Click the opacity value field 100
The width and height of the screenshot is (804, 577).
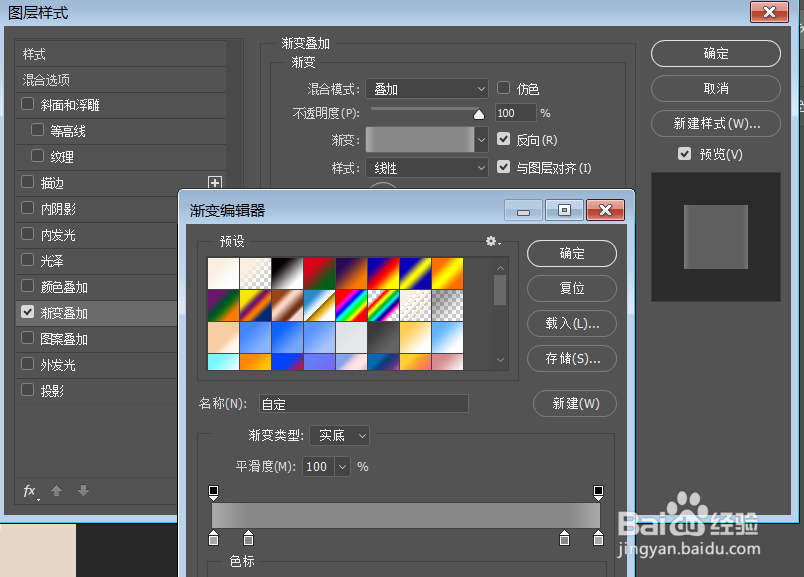click(x=515, y=113)
